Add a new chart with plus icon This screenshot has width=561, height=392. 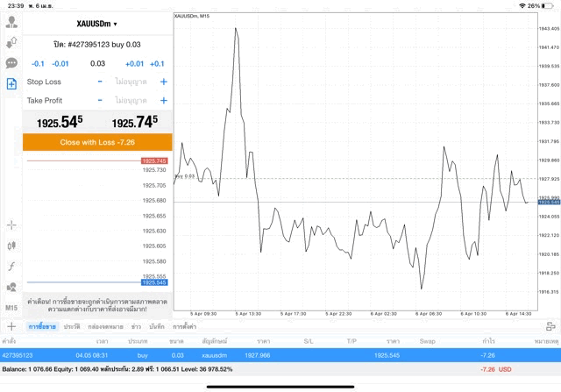tap(11, 326)
